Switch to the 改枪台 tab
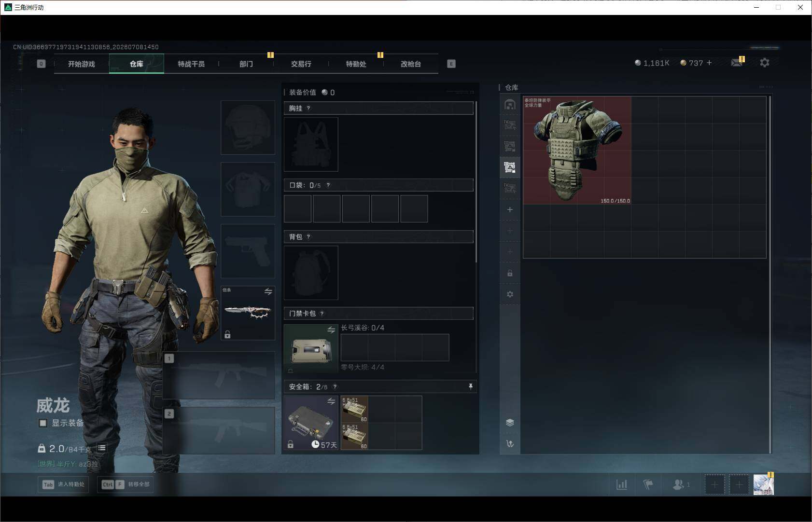812x522 pixels. click(x=411, y=64)
